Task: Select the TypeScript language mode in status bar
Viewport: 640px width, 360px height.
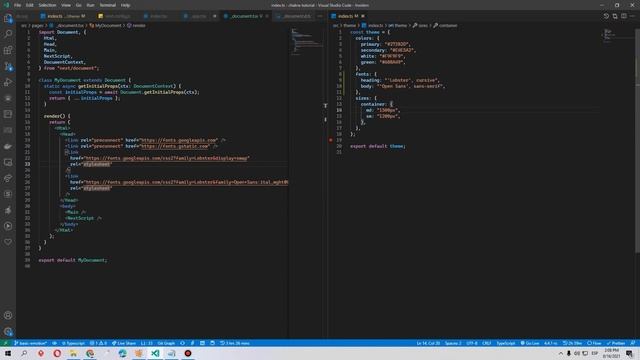Action: (x=506, y=343)
